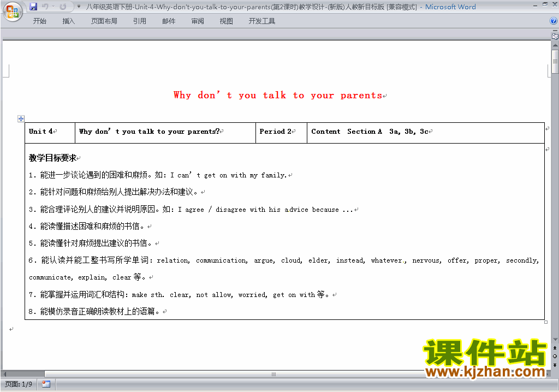Click the 'Period 2' table cell
The width and height of the screenshot is (559, 392).
(281, 133)
